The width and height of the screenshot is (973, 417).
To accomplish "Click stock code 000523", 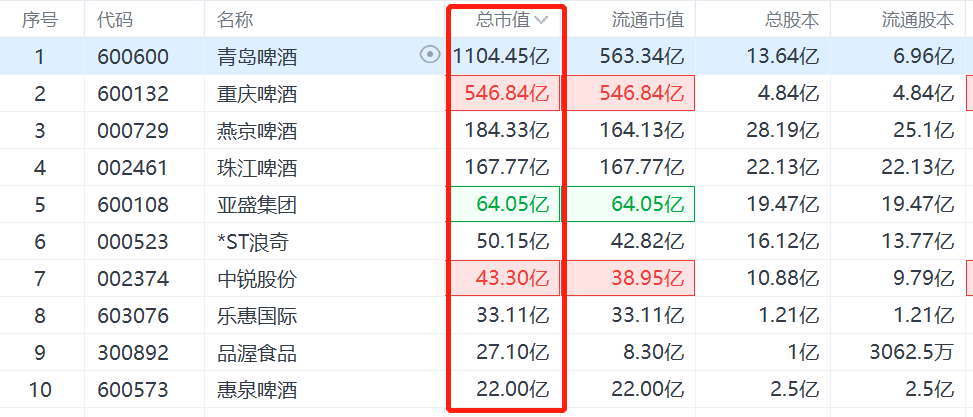I will coord(133,242).
